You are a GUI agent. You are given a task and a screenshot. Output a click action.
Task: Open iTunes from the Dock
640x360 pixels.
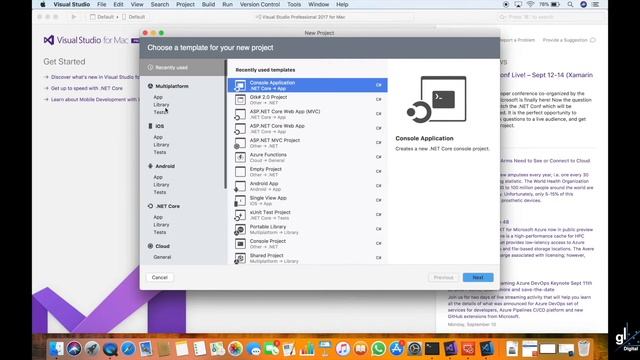coord(343,349)
